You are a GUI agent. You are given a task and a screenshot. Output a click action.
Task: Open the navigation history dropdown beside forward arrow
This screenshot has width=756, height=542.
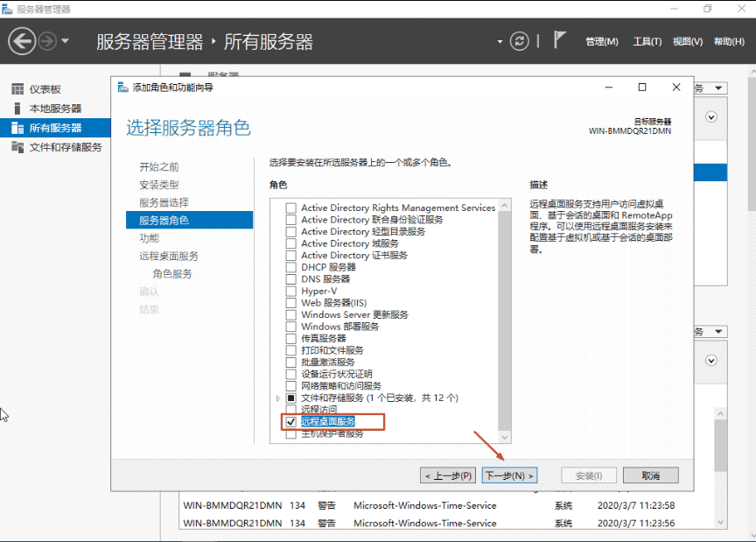[65, 41]
